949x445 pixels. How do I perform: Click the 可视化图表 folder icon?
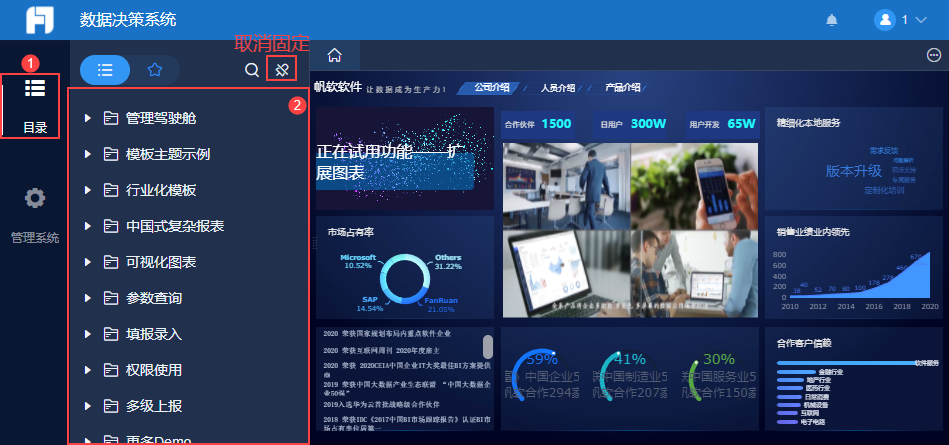point(111,262)
